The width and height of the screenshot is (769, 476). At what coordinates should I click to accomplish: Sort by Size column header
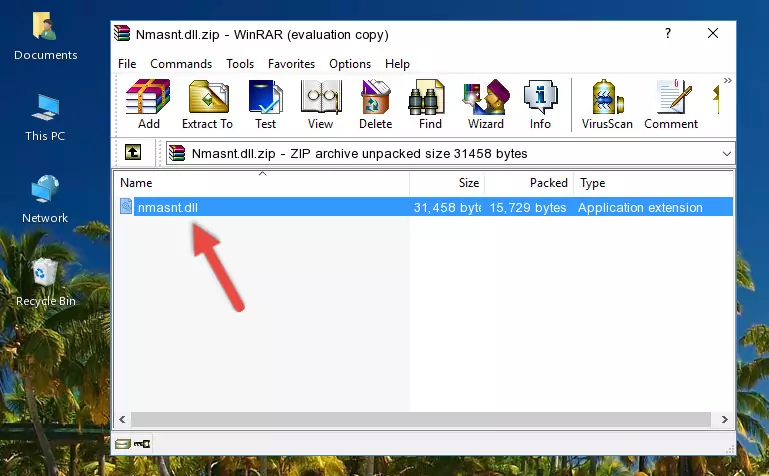(x=447, y=183)
